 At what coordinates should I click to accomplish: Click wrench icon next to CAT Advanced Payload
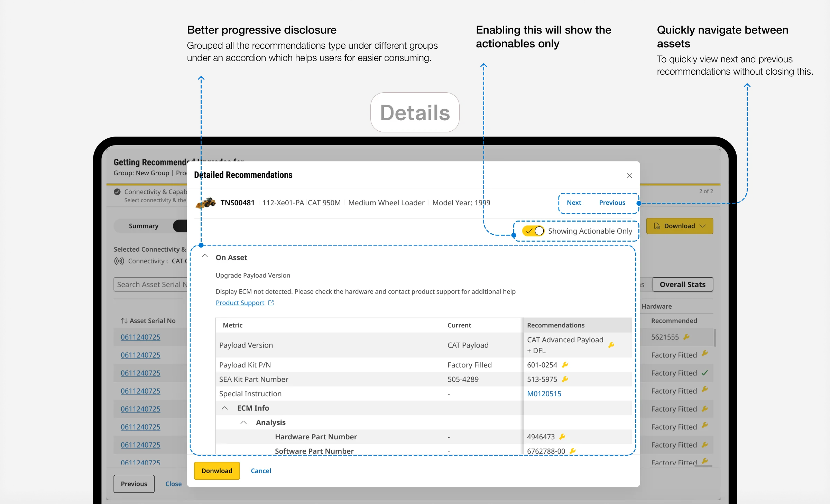pos(611,345)
